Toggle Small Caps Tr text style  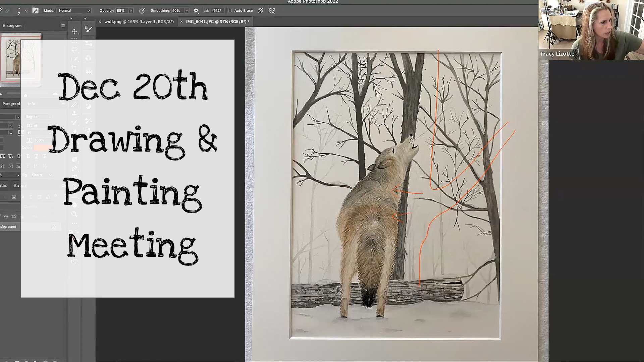(11, 156)
